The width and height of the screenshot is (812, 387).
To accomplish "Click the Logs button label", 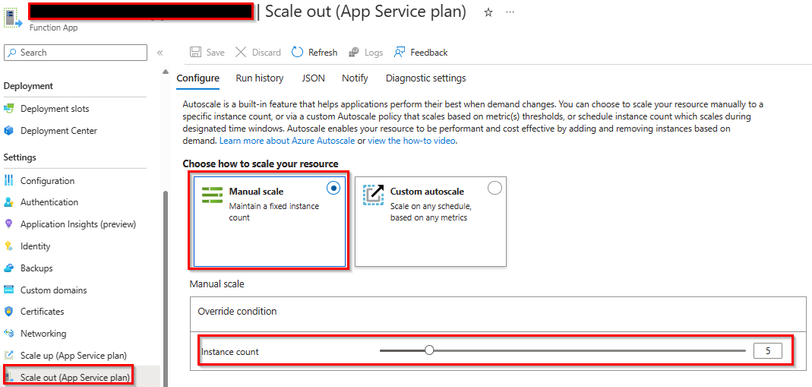I will [374, 52].
